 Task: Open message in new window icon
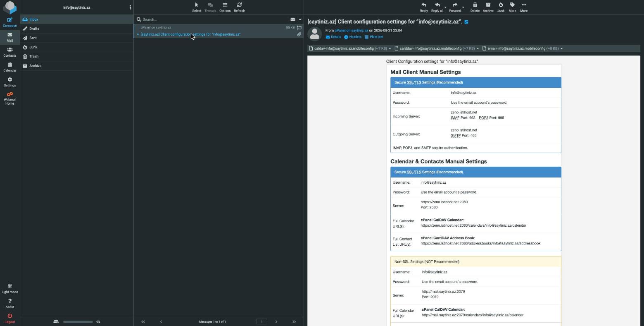coord(466,22)
